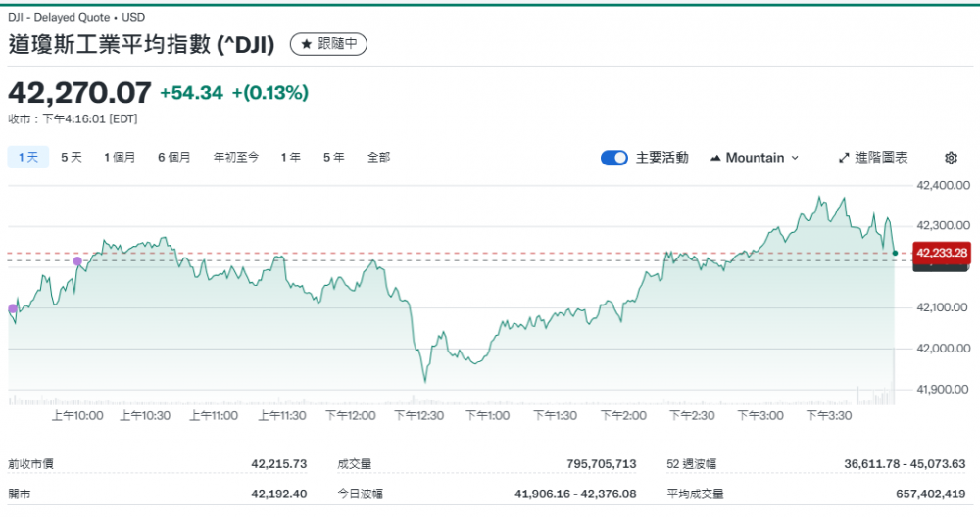The height and width of the screenshot is (517, 980).
Task: Select the 1個月 range tab
Action: point(120,157)
